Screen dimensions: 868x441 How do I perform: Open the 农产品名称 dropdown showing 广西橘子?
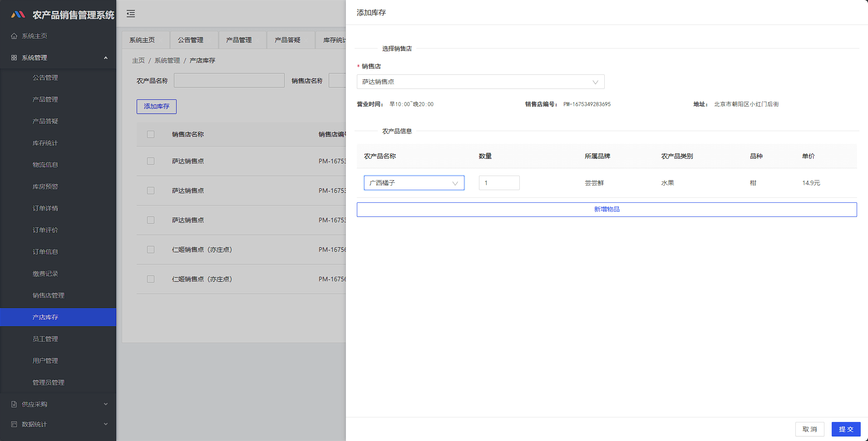[x=414, y=183]
